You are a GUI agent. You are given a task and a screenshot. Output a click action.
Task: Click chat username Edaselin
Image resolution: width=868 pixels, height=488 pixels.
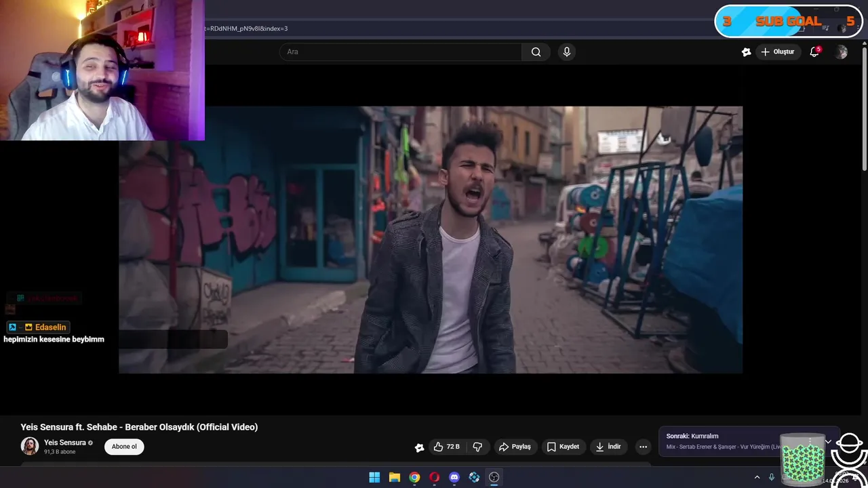tap(51, 327)
